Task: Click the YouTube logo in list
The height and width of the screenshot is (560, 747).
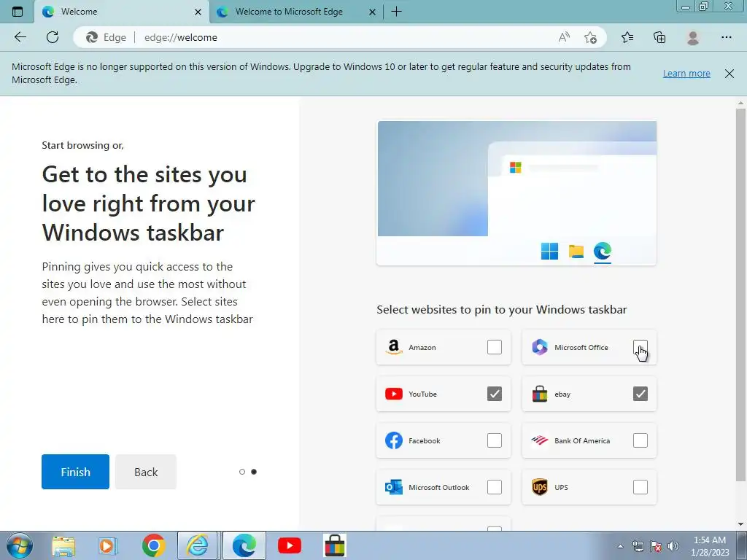Action: tap(393, 394)
